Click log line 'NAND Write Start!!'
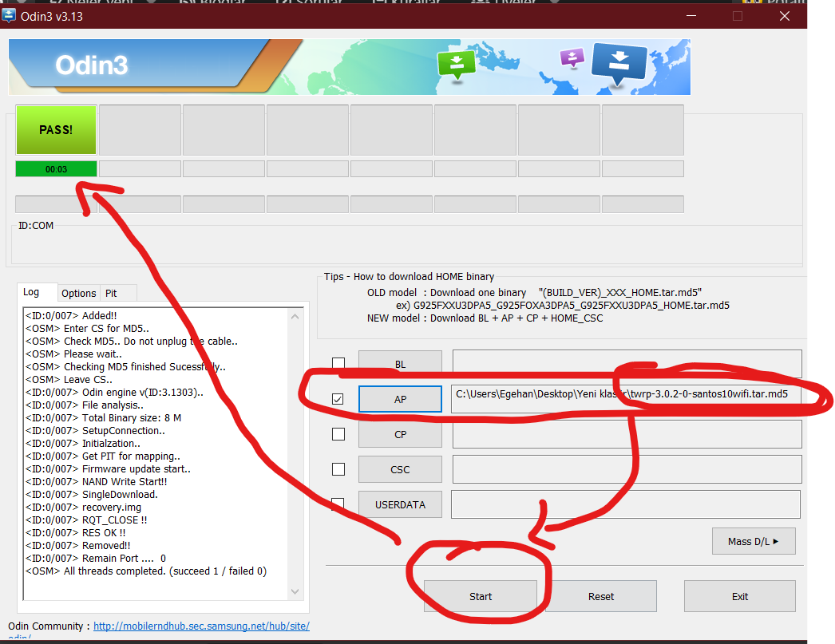 point(97,482)
